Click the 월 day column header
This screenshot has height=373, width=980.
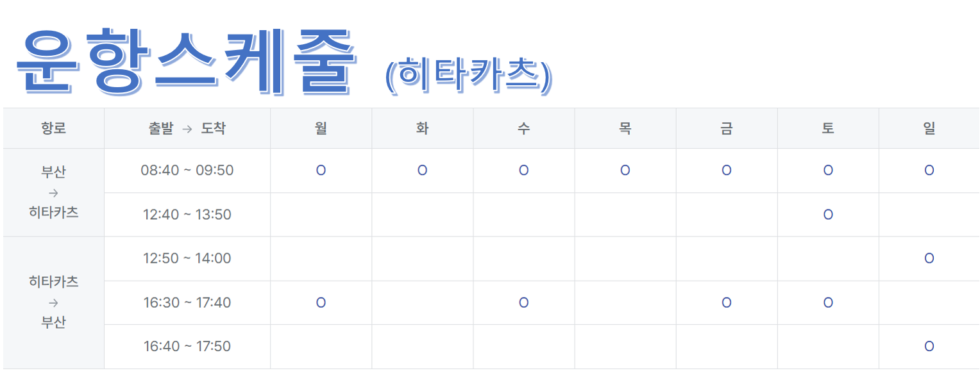tap(321, 128)
